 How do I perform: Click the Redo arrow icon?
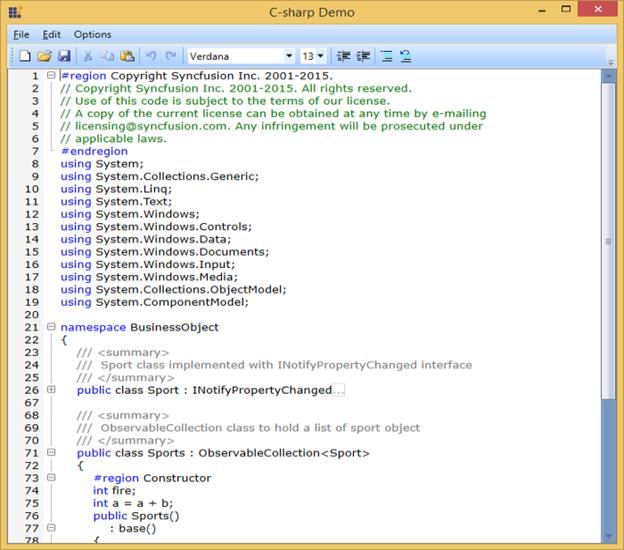tap(171, 56)
